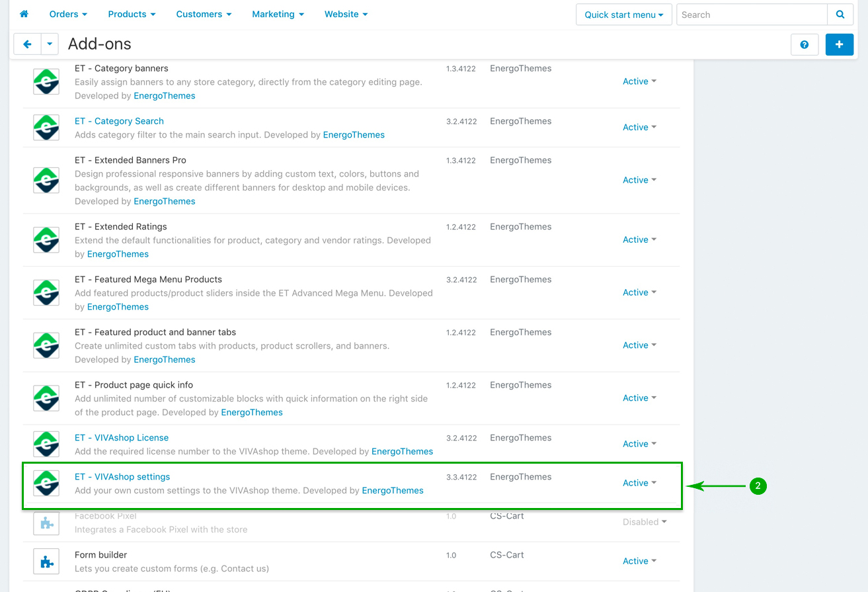Open Active status for Extended Ratings

coord(639,239)
